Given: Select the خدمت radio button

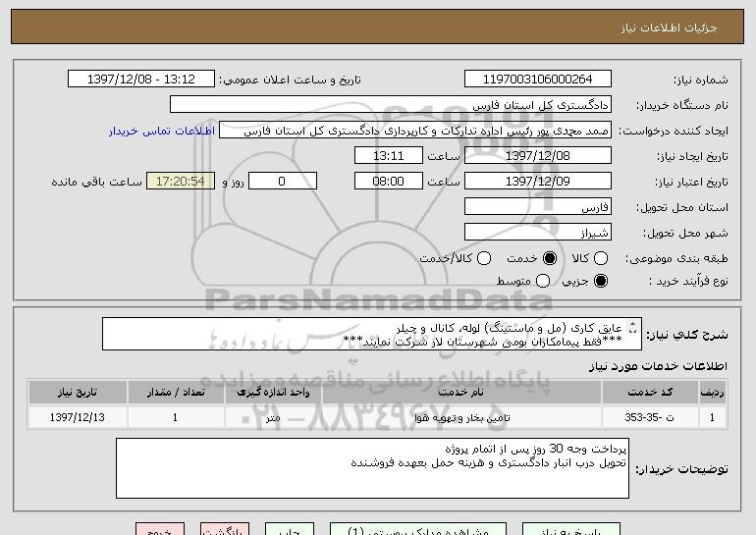Looking at the screenshot, I should 549,258.
